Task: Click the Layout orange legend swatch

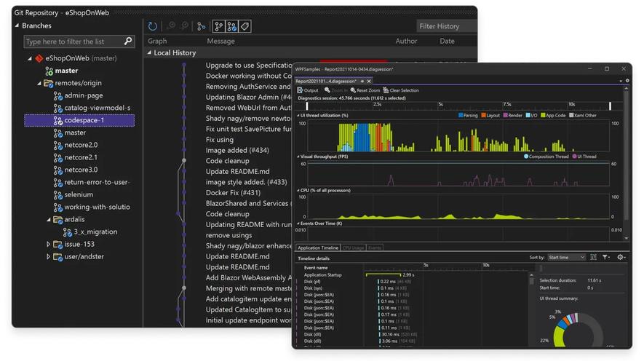Action: tap(483, 116)
